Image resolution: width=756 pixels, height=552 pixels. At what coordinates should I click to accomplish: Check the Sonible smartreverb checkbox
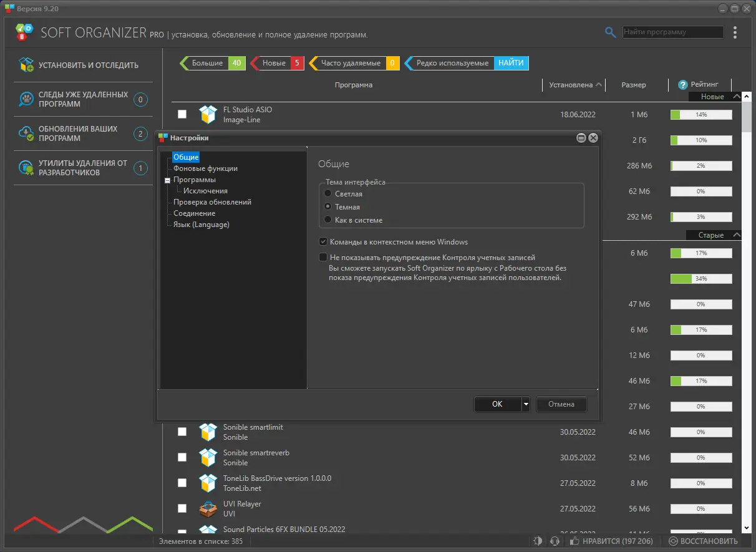click(x=182, y=457)
